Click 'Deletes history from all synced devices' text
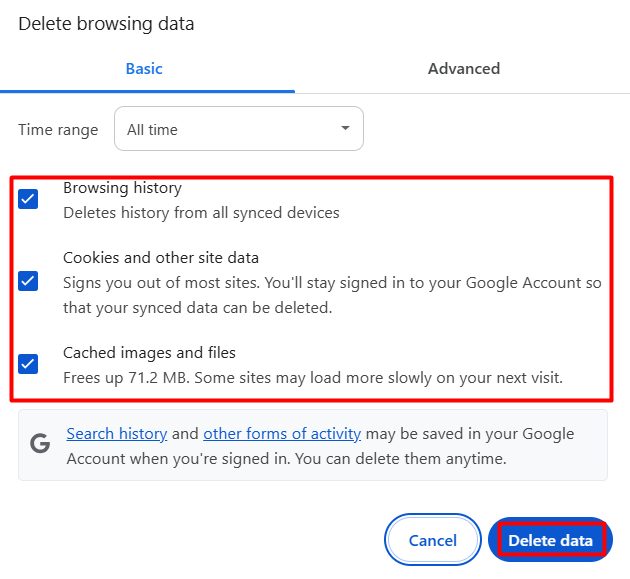Image resolution: width=630 pixels, height=579 pixels. point(201,213)
